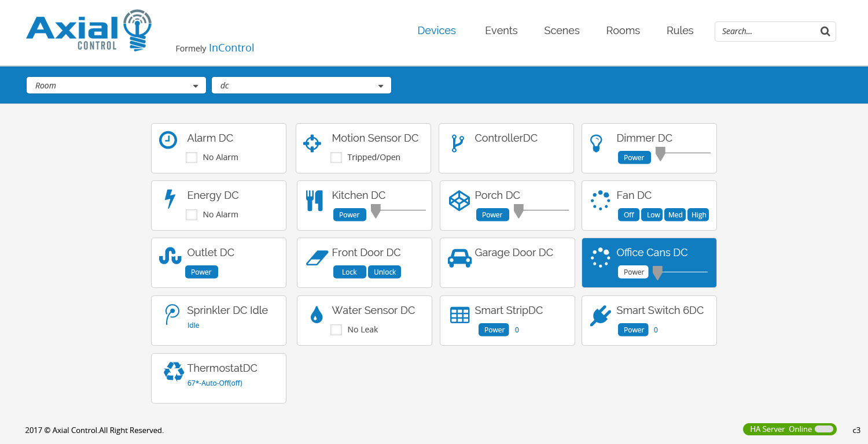
Task: Click the Motion Sensor DC crosshair icon
Action: 312,143
